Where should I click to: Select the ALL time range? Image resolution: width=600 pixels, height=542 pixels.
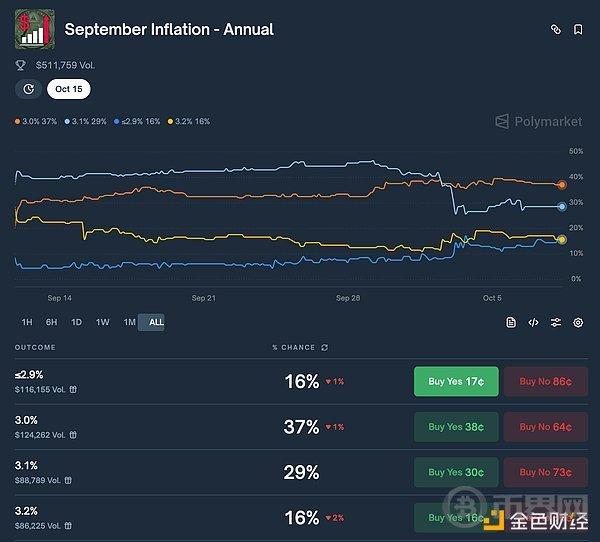156,322
